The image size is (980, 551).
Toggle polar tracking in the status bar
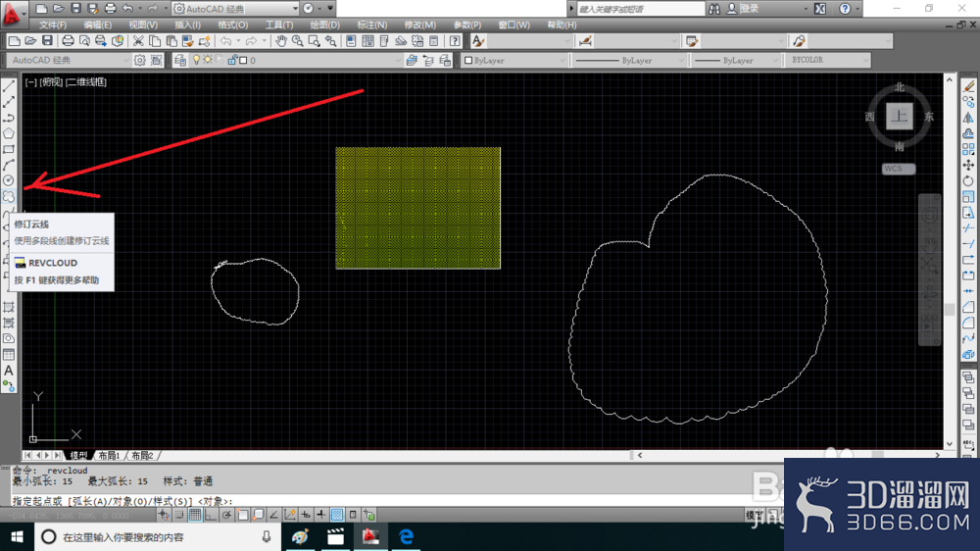[x=226, y=515]
